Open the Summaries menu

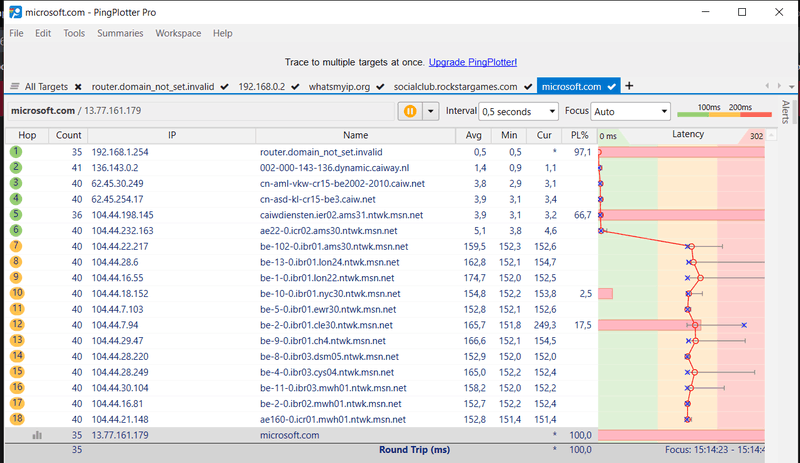point(120,33)
